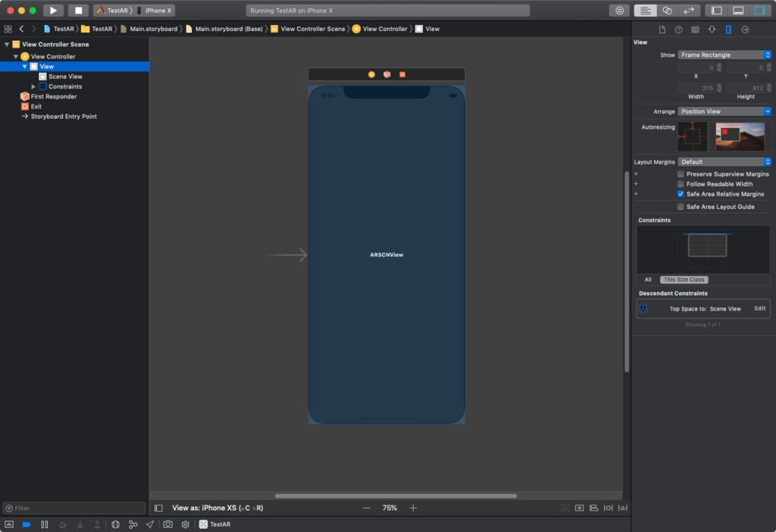Toggle the document outline button
Screen dimensions: 776x532
158,509
